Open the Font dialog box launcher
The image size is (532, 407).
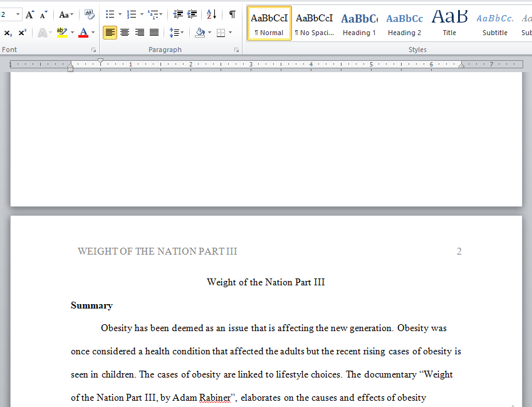93,50
